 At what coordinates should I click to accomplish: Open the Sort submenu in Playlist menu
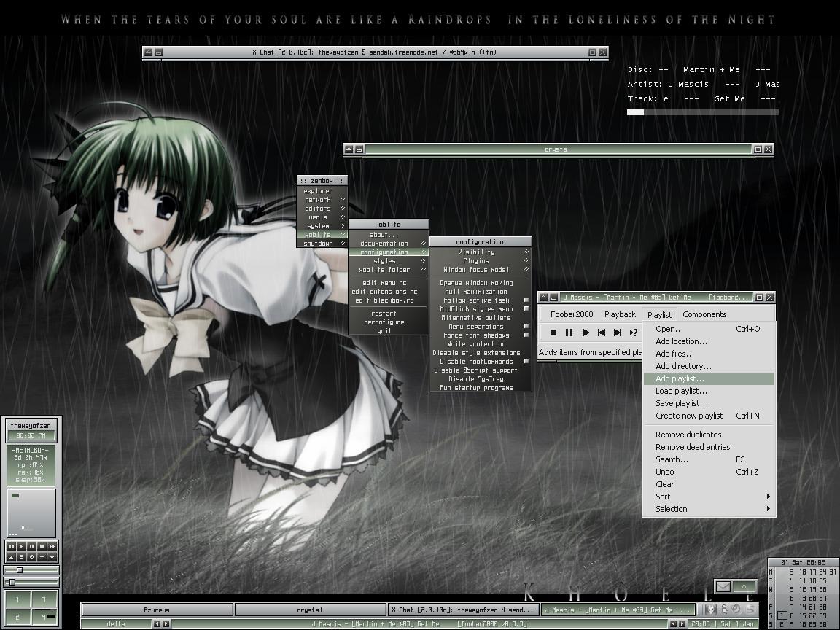[x=709, y=497]
